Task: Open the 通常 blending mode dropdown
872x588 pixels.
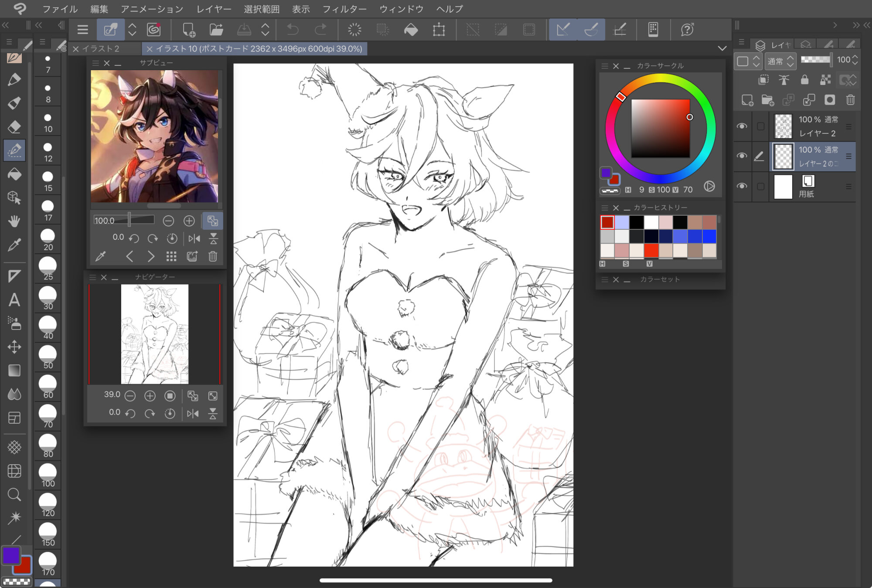Action: [x=780, y=61]
